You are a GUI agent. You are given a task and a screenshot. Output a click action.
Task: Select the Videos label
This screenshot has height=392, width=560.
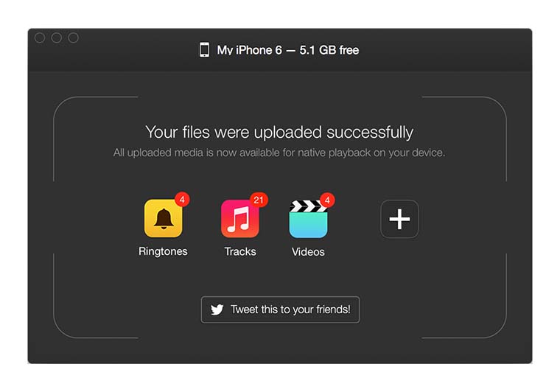(308, 252)
